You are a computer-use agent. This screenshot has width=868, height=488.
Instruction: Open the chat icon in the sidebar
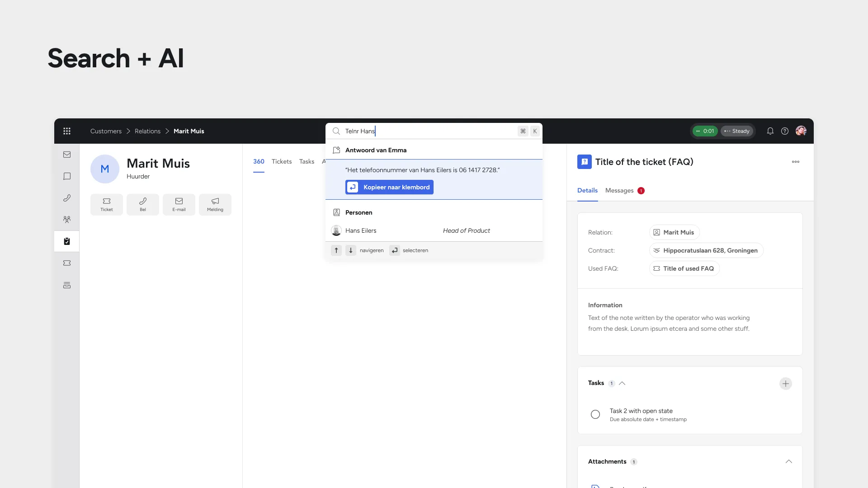(67, 176)
